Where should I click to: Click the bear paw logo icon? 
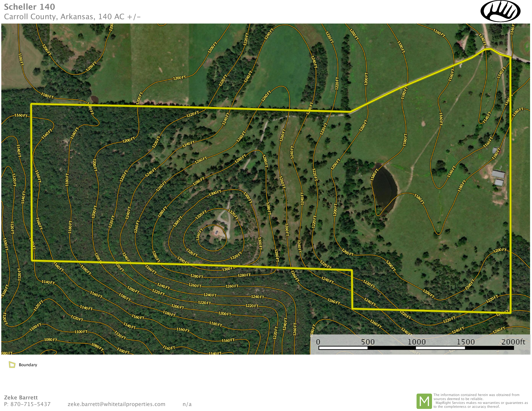500,11
